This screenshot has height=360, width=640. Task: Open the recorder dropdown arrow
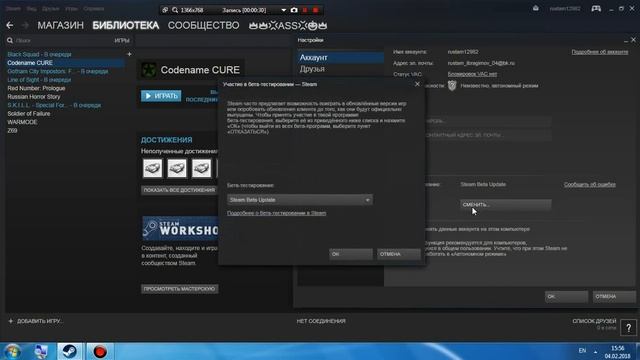click(x=284, y=10)
